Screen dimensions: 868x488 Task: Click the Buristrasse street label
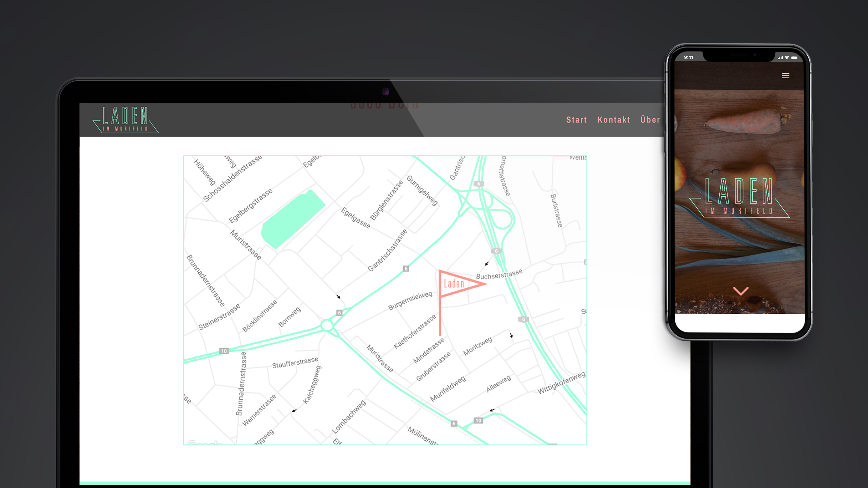coord(556,211)
